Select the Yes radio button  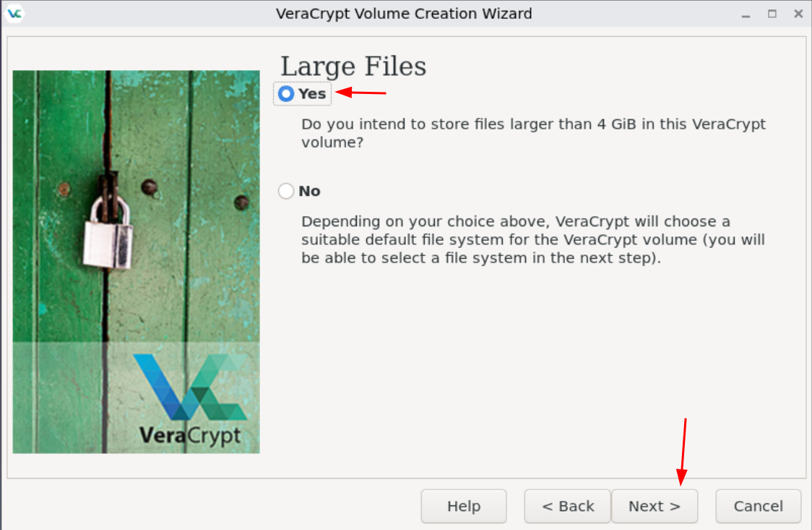pyautogui.click(x=286, y=94)
